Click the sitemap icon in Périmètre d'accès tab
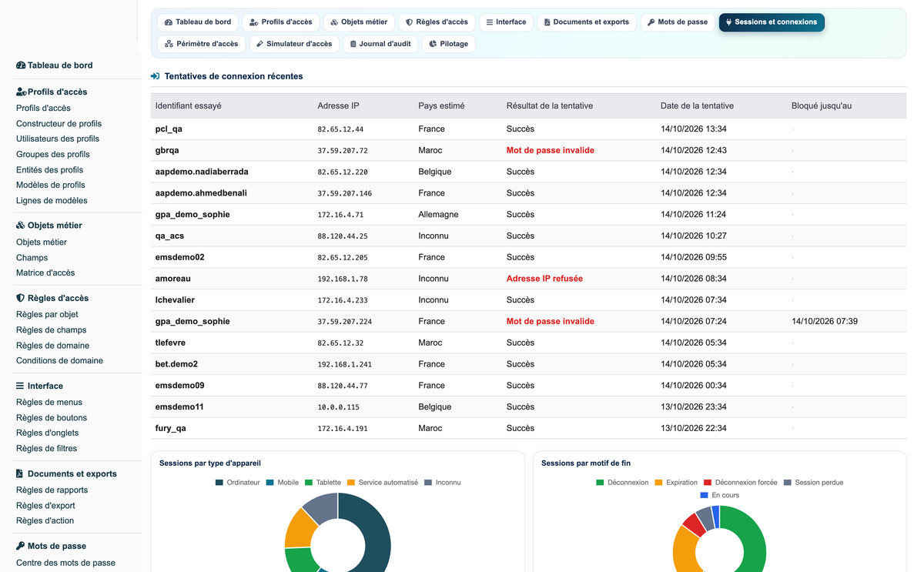The image size is (924, 572). (169, 44)
